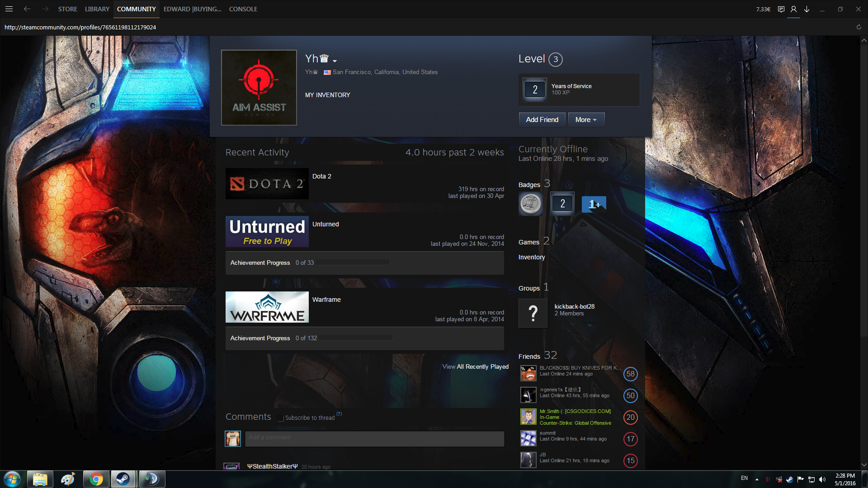Go back with the left arrow
The height and width of the screenshot is (488, 868).
coord(27,9)
